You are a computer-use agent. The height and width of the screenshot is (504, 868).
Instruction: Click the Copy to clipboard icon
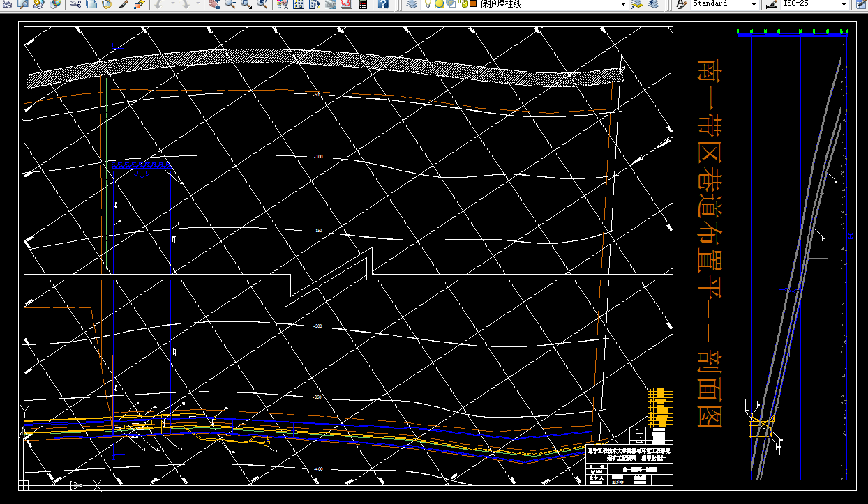[91, 3]
